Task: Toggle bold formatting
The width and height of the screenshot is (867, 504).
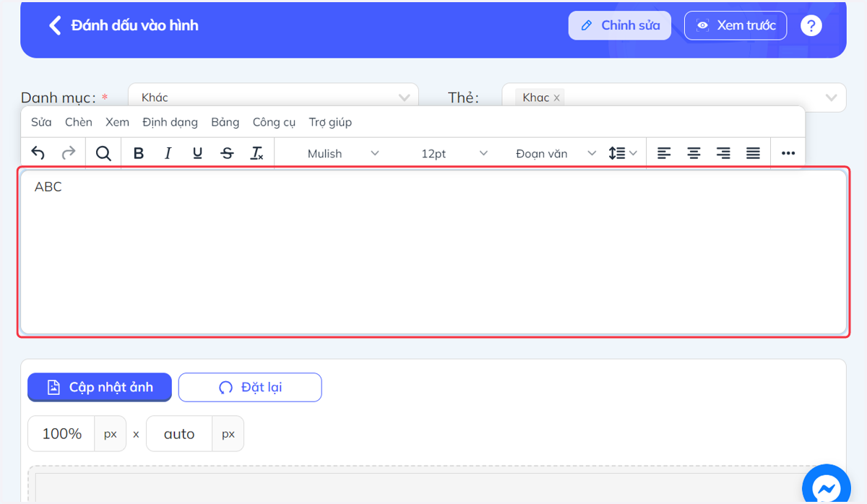Action: click(139, 153)
